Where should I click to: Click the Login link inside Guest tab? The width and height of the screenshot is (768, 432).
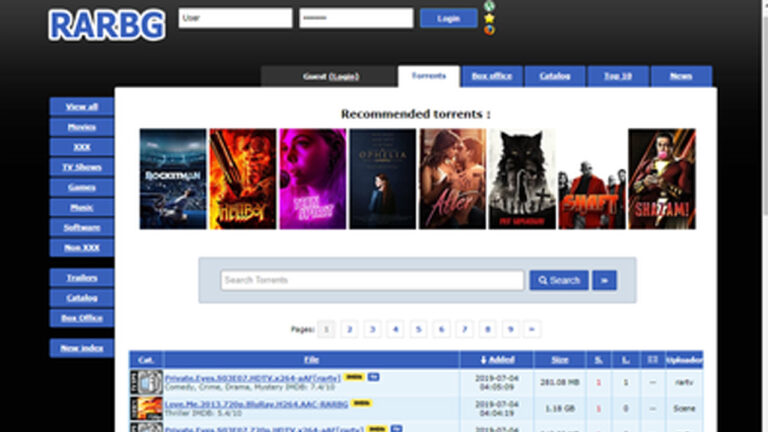click(344, 76)
